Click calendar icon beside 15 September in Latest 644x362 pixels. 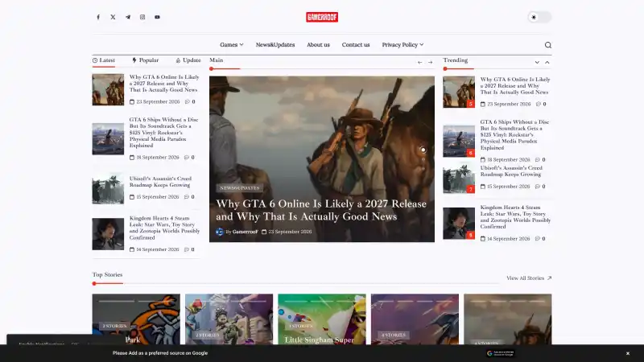click(x=132, y=197)
